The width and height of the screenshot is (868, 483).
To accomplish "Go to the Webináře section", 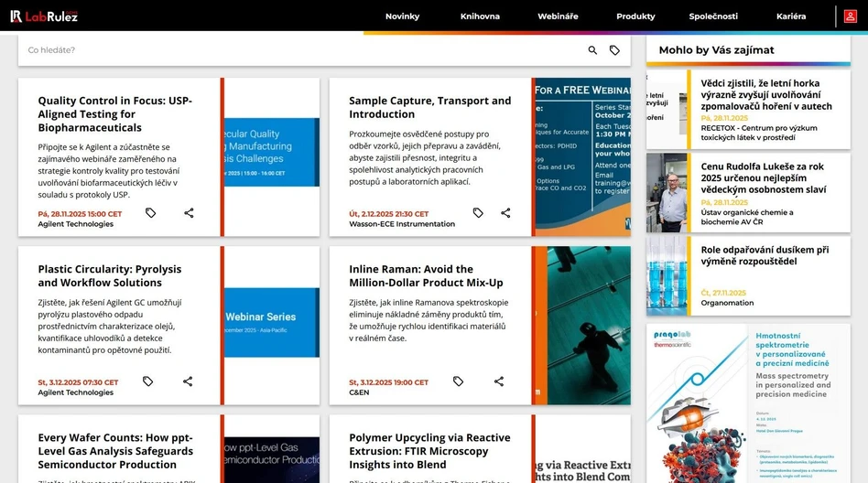I will pyautogui.click(x=558, y=16).
